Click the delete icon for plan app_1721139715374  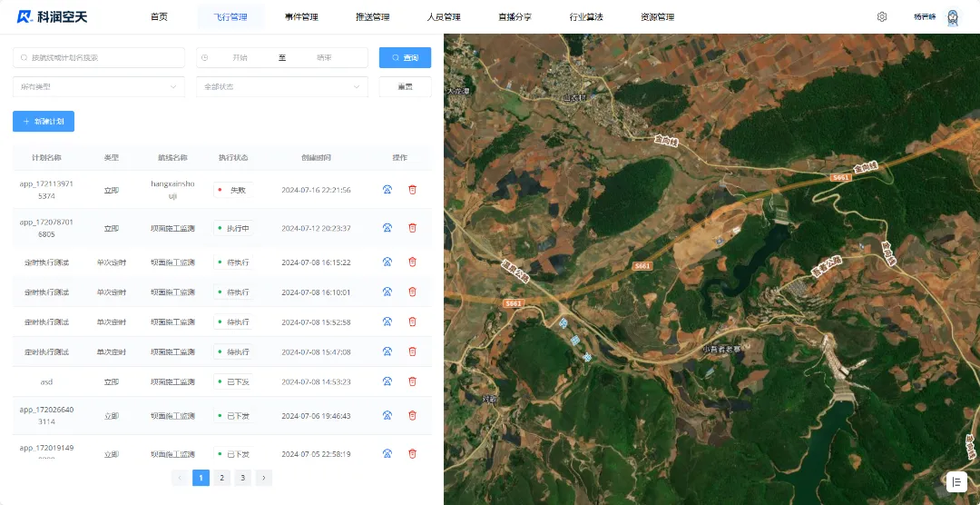[412, 190]
